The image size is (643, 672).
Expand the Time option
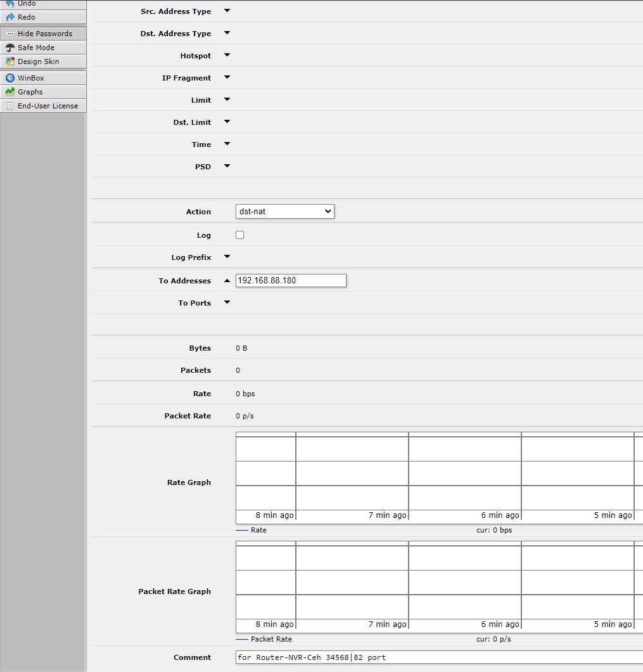(x=227, y=144)
